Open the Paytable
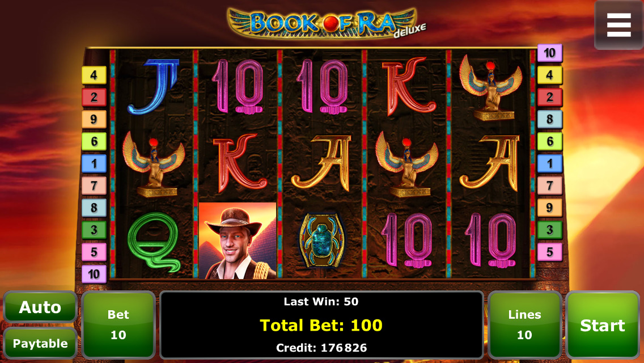This screenshot has height=363, width=644. click(x=40, y=343)
